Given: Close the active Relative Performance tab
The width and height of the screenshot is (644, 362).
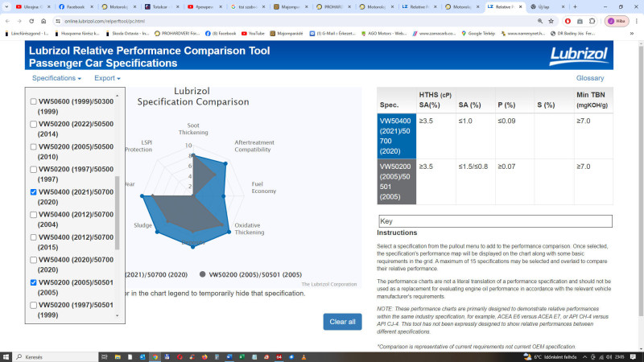Looking at the screenshot, I should [x=520, y=6].
